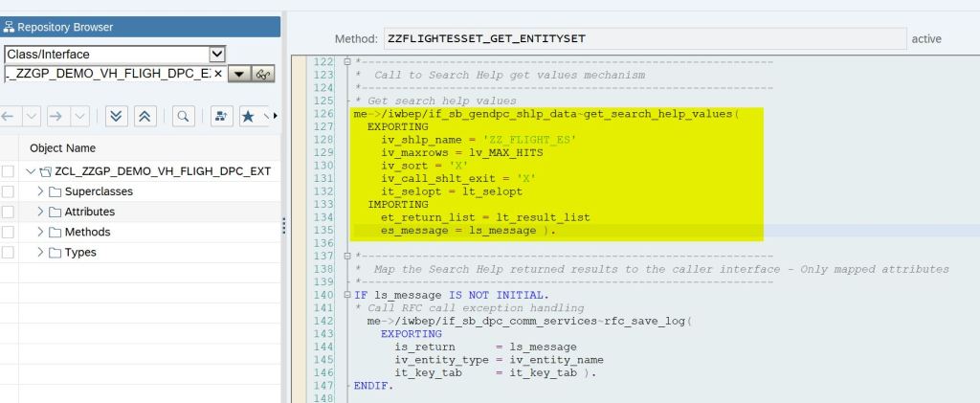
Task: Click the Object Name column header
Action: (x=62, y=148)
